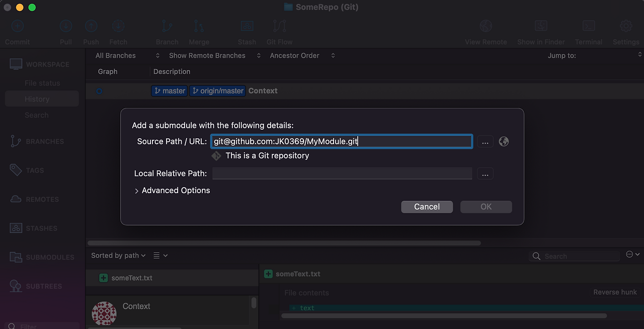Screen dimensions: 644x329
Task: Click the Cancel button
Action: (x=427, y=207)
